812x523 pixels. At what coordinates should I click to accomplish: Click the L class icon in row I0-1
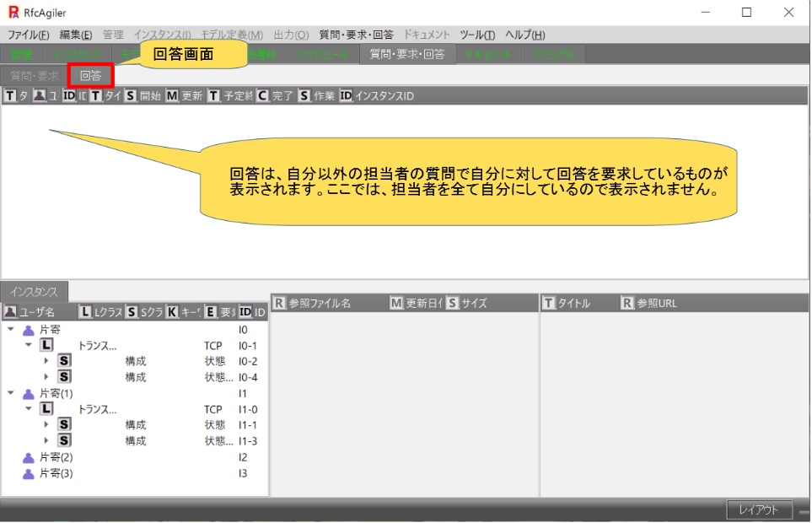46,345
